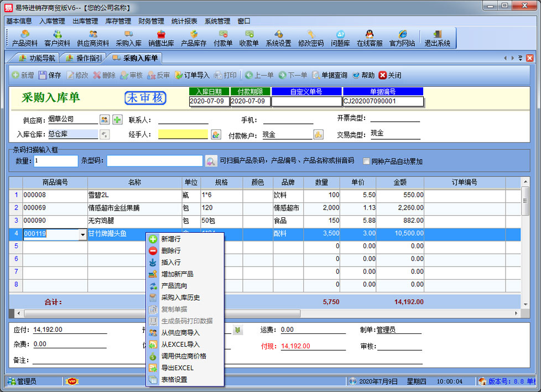Open 系统设置 toolbar icon

278,38
